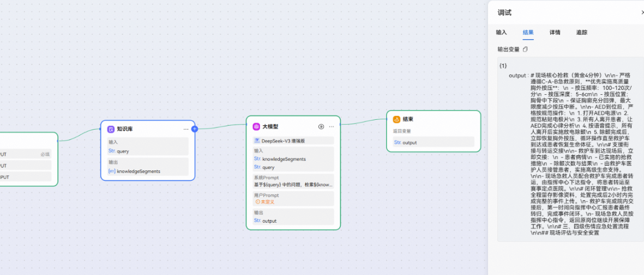Viewport: 644px width, 275px height.
Task: Open the knowledge base node more menu
Action: coord(185,129)
